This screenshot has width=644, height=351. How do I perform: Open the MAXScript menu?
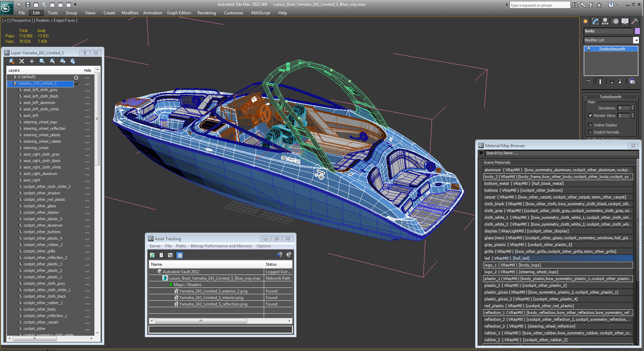[261, 13]
